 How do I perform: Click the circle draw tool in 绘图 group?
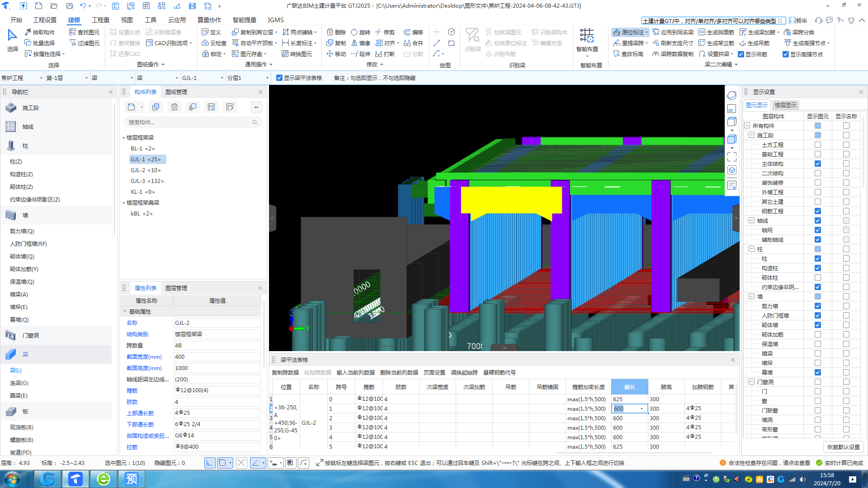(451, 32)
